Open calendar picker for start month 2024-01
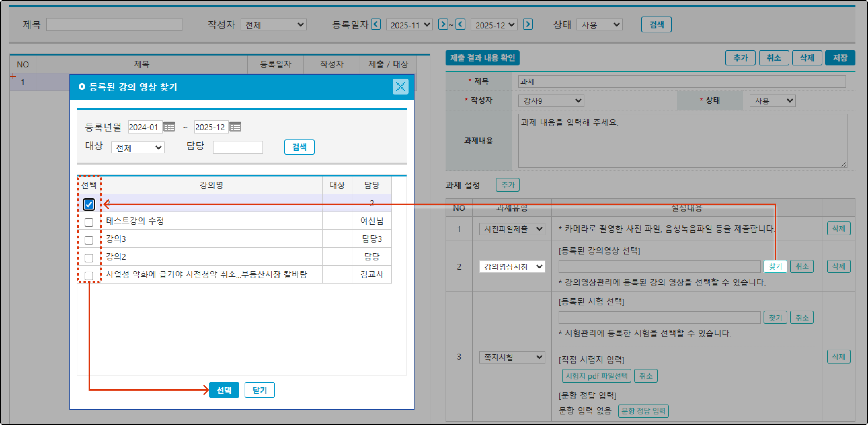The image size is (868, 425). [x=169, y=127]
